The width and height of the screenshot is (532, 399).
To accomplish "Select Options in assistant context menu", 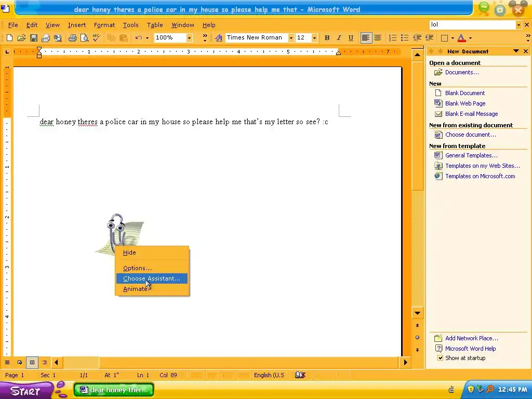I will 152,268.
